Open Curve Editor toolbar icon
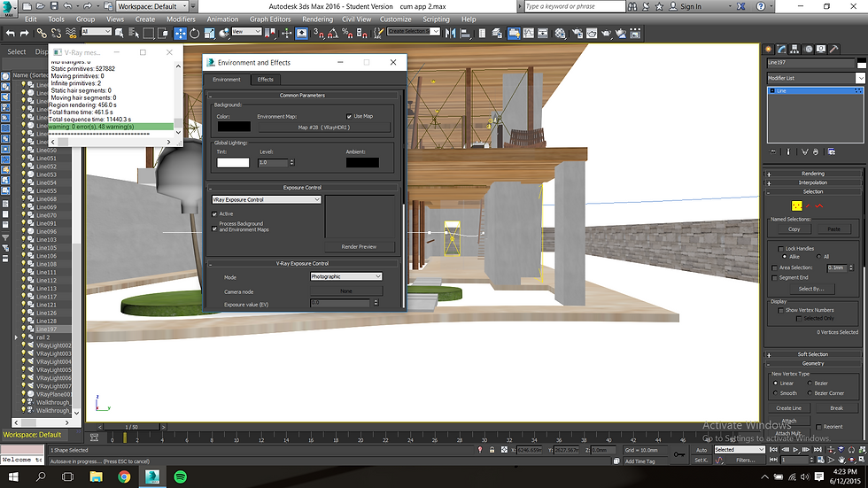The image size is (868, 488). tap(528, 33)
